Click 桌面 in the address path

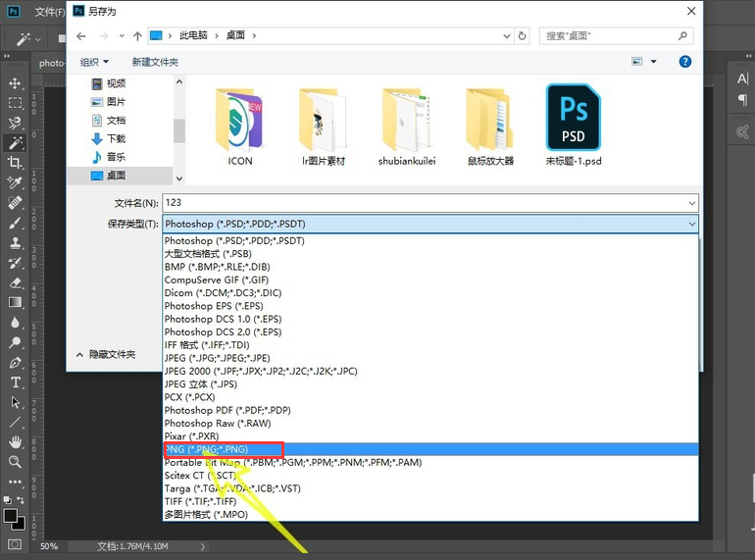click(235, 35)
